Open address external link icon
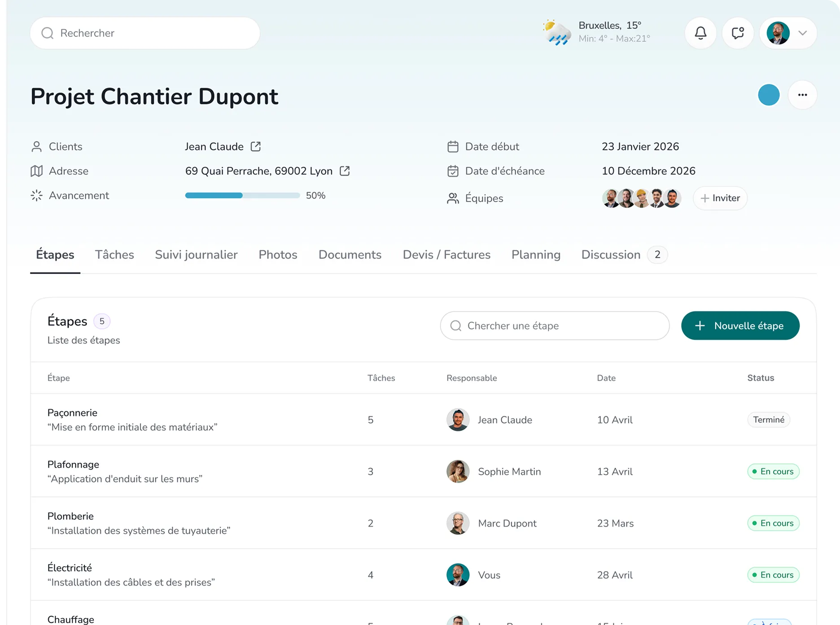840x625 pixels. pyautogui.click(x=345, y=171)
